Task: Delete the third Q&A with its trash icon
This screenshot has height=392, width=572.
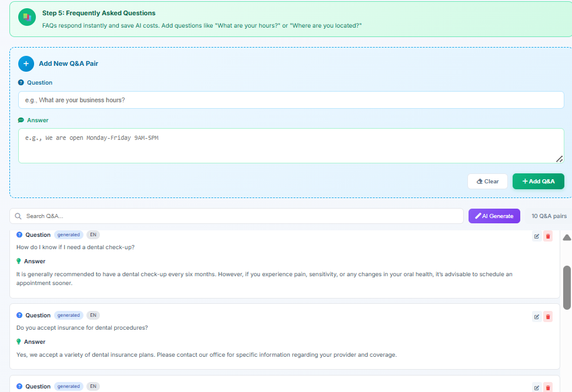Action: [x=548, y=387]
